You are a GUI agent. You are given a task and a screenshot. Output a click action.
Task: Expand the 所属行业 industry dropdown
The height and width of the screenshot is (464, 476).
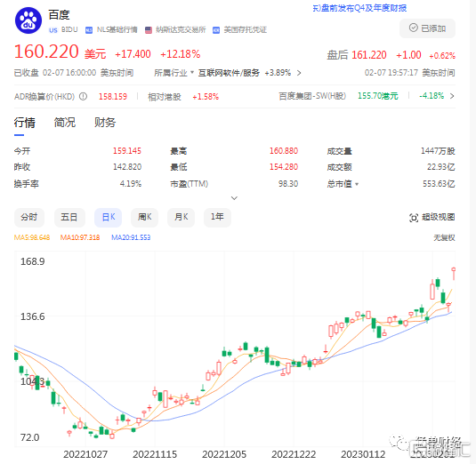174,73
